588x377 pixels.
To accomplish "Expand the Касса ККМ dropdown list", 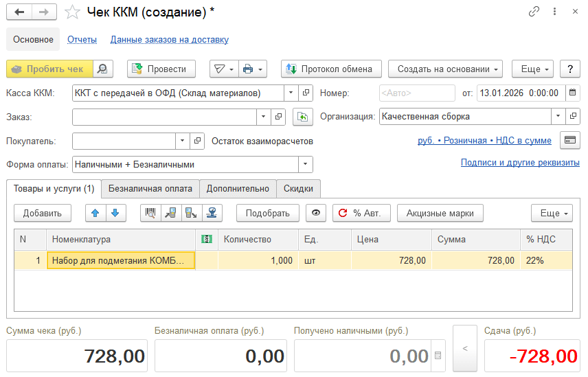I will (x=291, y=93).
